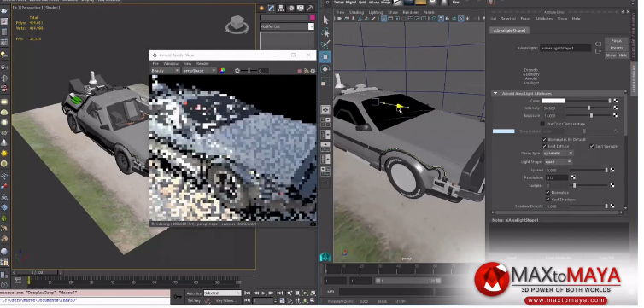
Task: Open Render menu in Arnold RenderView
Action: 202,64
